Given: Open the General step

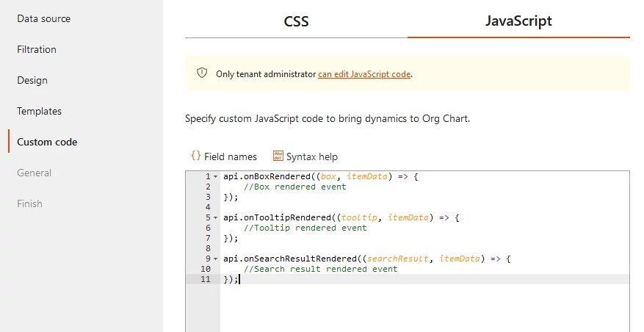Looking at the screenshot, I should click(34, 173).
